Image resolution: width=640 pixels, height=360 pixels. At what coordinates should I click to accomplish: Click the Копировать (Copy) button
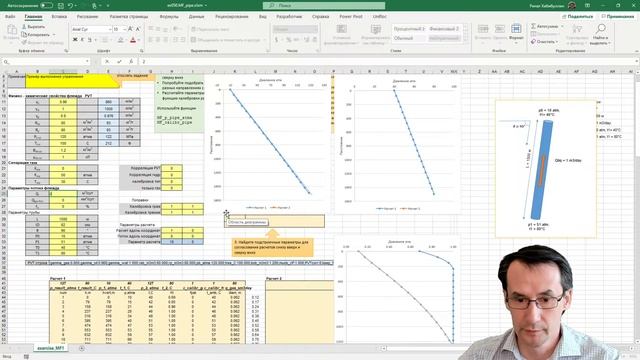36,35
